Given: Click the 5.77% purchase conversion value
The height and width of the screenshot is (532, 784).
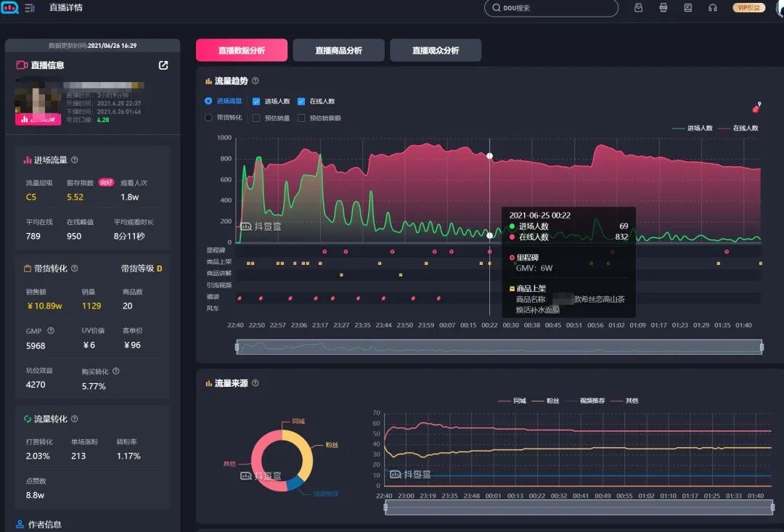Looking at the screenshot, I should tap(94, 386).
